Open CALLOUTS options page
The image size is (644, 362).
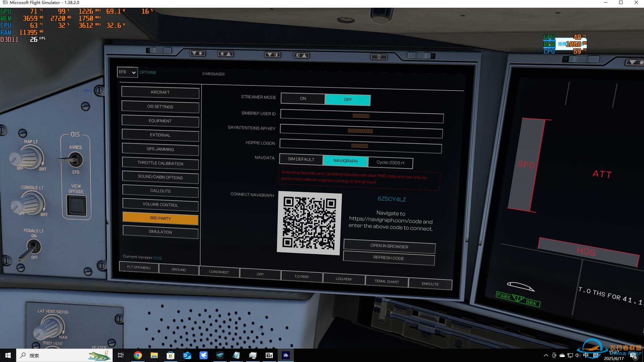[160, 191]
